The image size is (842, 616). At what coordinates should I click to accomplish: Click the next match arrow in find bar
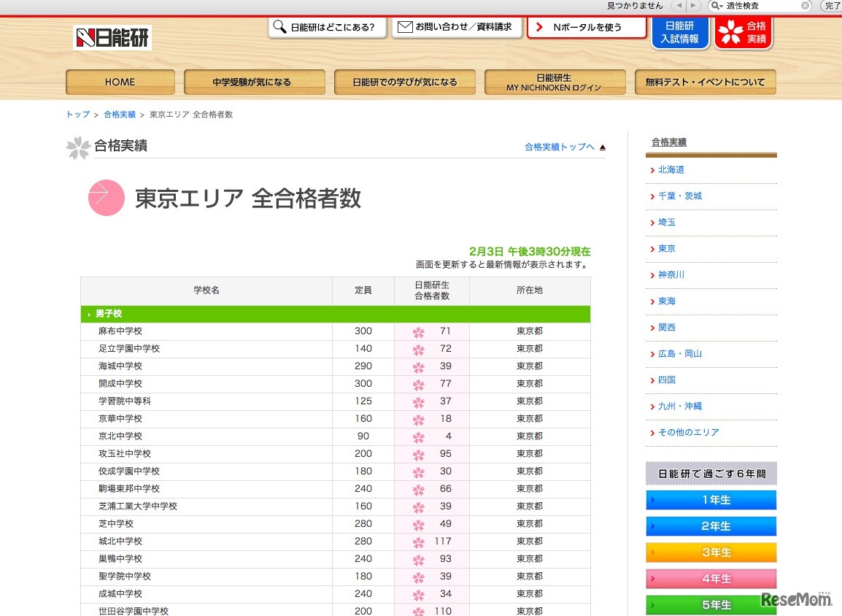[x=695, y=6]
